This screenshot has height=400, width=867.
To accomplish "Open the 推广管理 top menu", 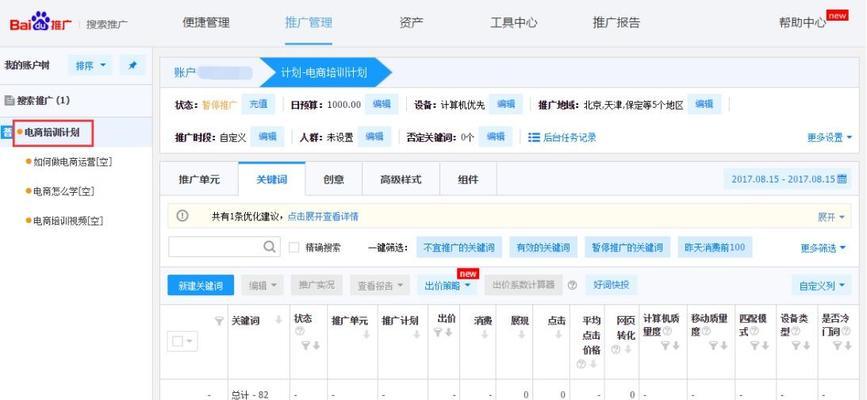I will [x=309, y=23].
